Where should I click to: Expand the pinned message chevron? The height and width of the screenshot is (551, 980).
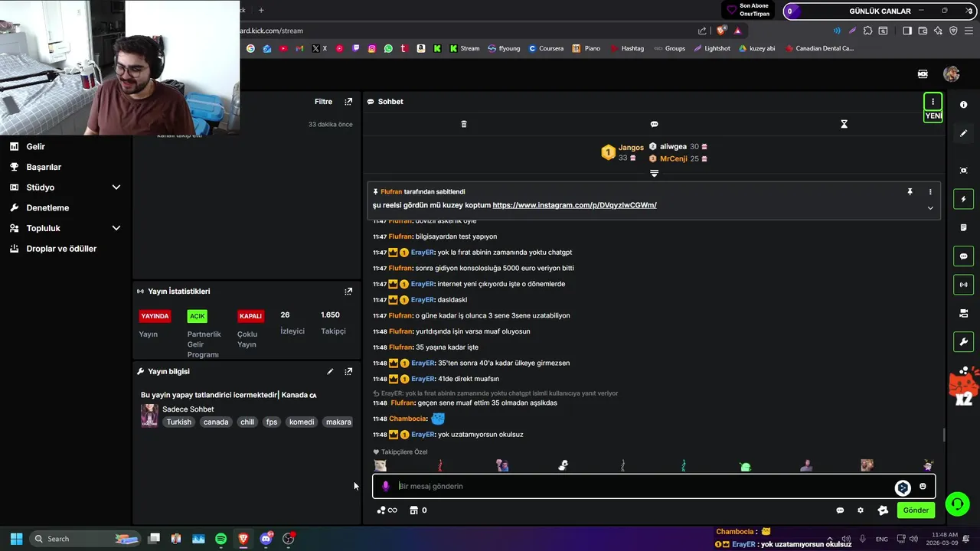click(930, 208)
